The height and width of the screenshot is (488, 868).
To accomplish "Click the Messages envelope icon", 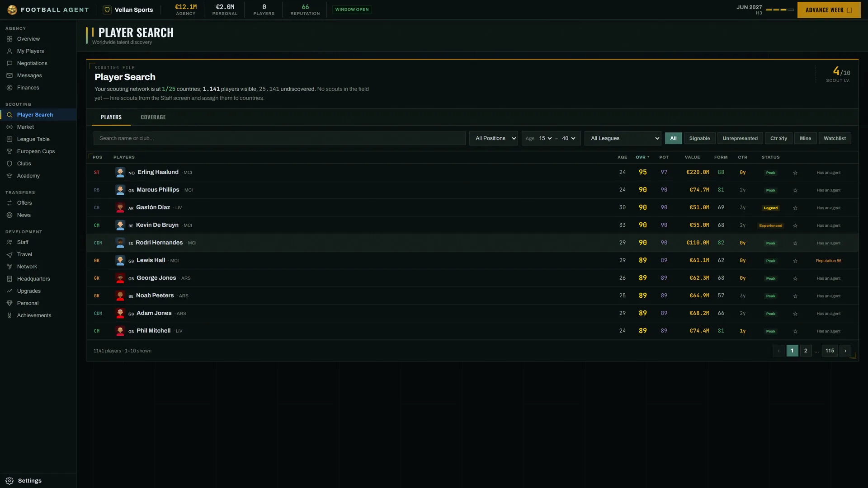I will tap(9, 75).
